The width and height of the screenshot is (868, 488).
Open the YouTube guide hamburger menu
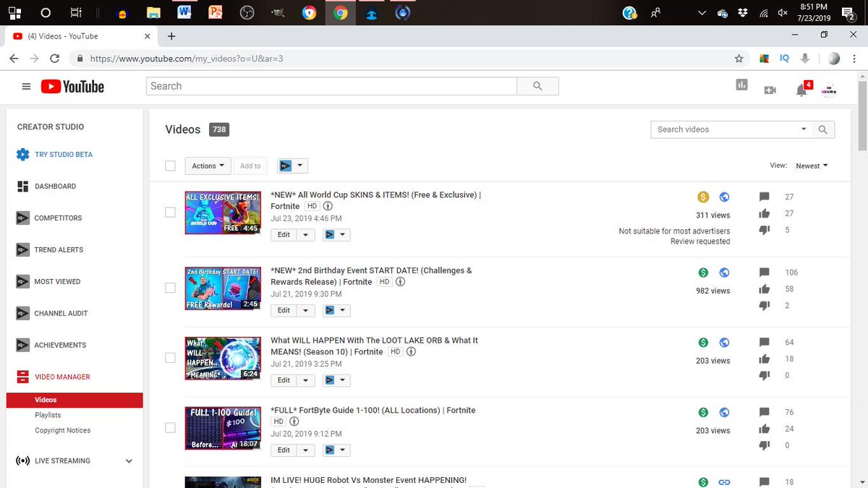point(27,87)
